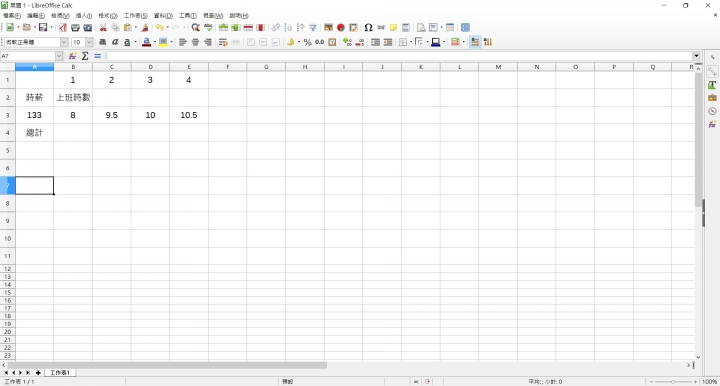Insert image icon
The height and width of the screenshot is (386, 720).
coord(328,28)
